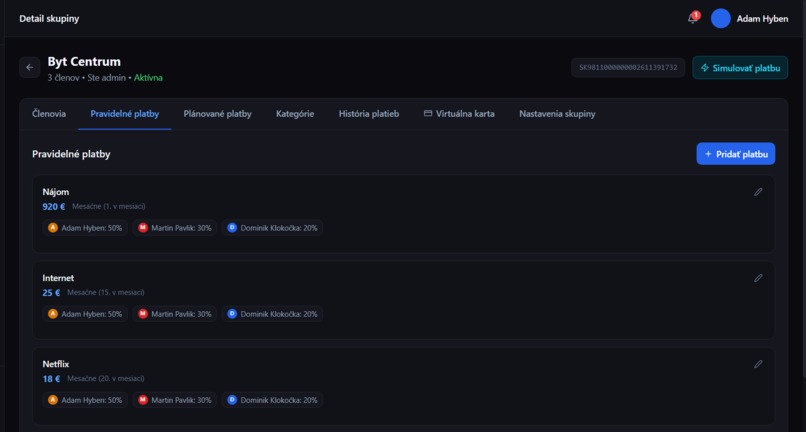Switch to the Členovia tab
The height and width of the screenshot is (432, 806).
(49, 114)
